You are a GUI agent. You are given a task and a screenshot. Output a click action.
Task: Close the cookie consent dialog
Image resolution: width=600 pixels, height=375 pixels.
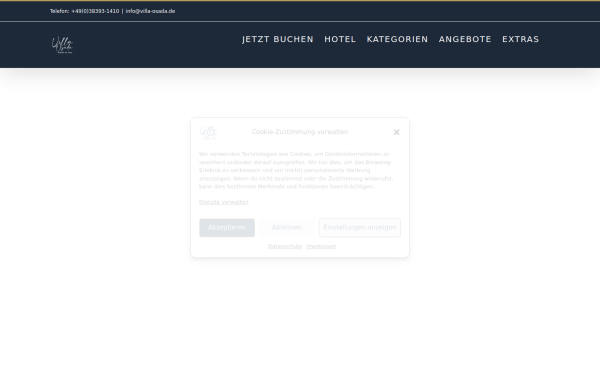(x=396, y=132)
